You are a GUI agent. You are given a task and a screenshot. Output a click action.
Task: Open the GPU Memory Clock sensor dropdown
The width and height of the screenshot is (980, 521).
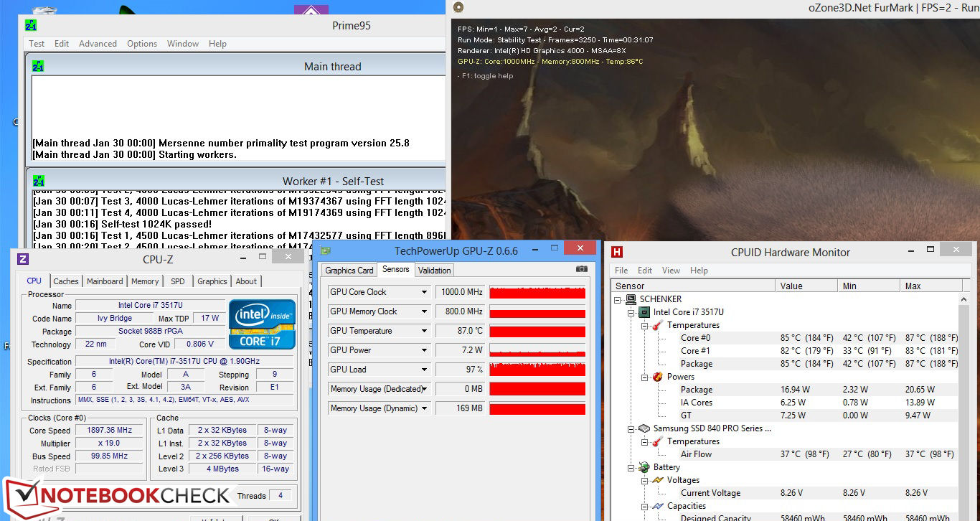point(425,311)
